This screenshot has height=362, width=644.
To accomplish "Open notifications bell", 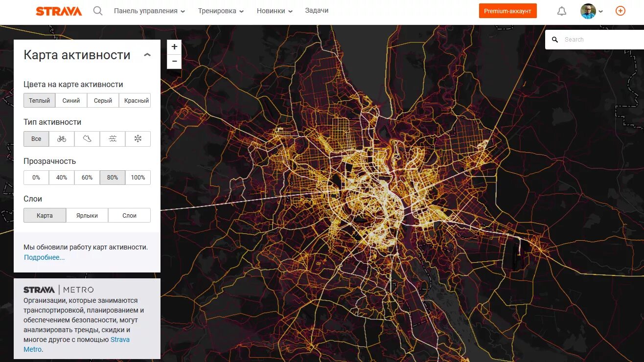I will pos(562,11).
